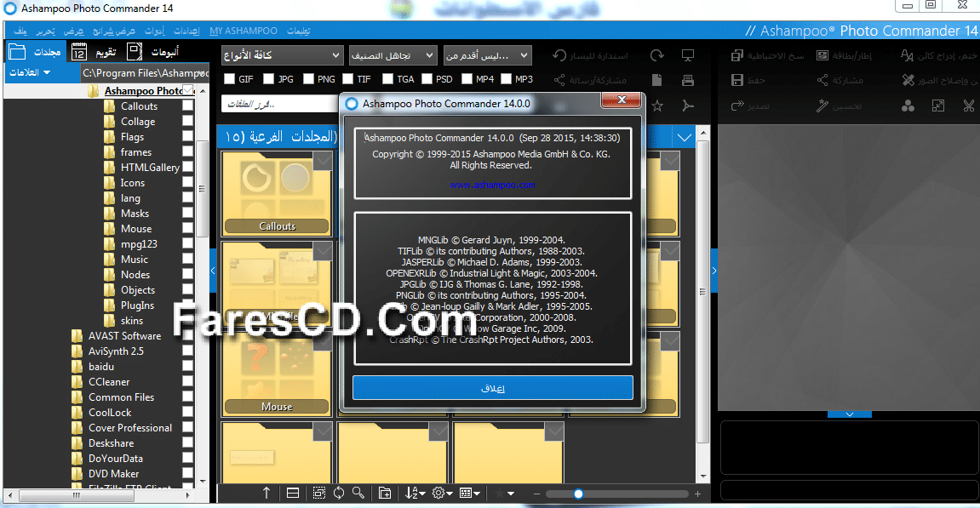Click the frame/card icon
This screenshot has width=980, height=508.
click(x=822, y=55)
